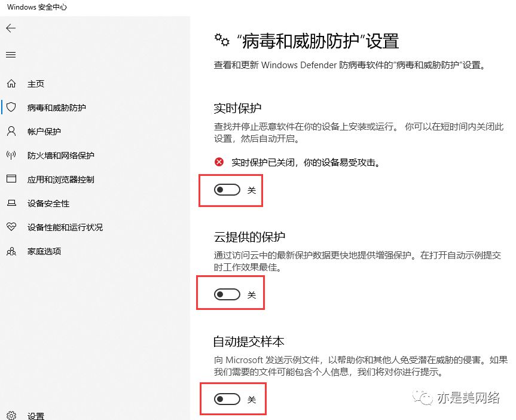Turn on the 实时保护 toggle

pos(227,190)
